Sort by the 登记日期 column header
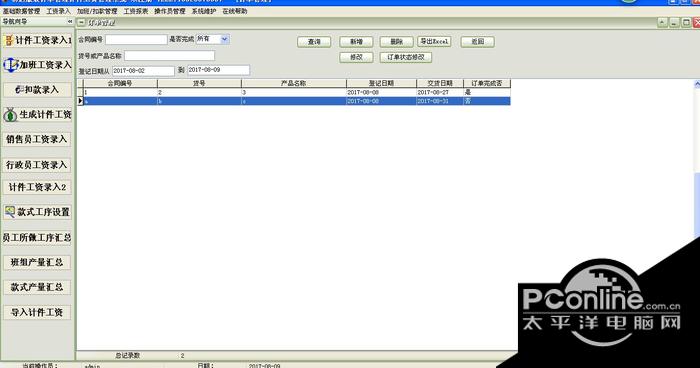The height and width of the screenshot is (368, 700). 381,84
